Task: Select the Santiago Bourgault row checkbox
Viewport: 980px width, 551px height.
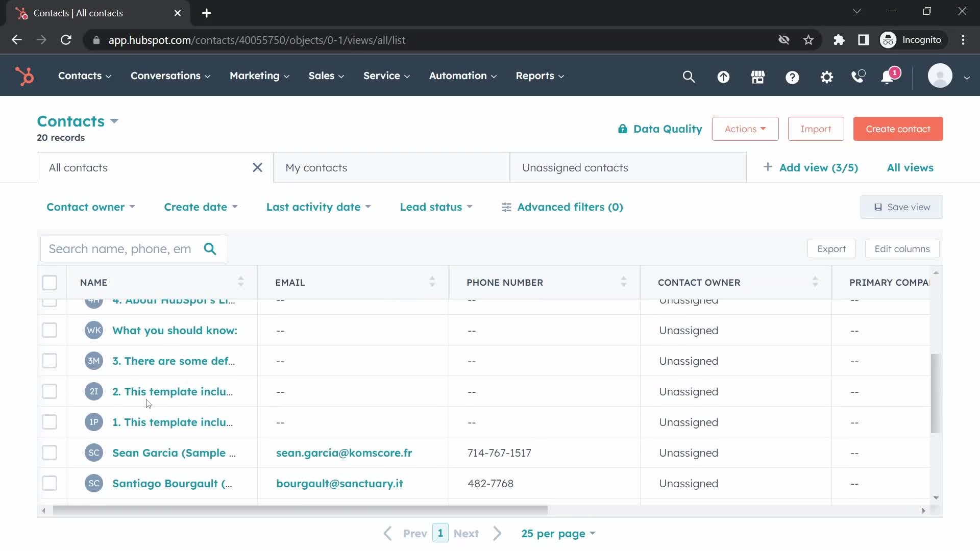Action: [x=50, y=484]
